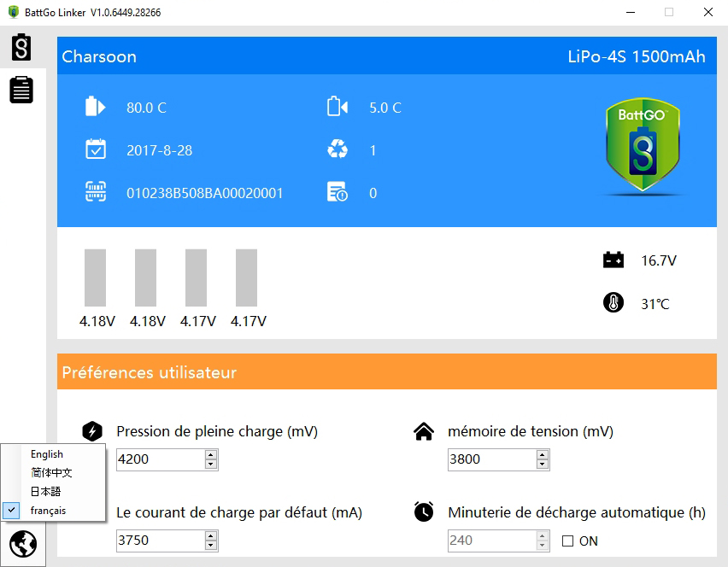Click the 80.0 C discharge rate value
The image size is (728, 567).
[x=146, y=108]
